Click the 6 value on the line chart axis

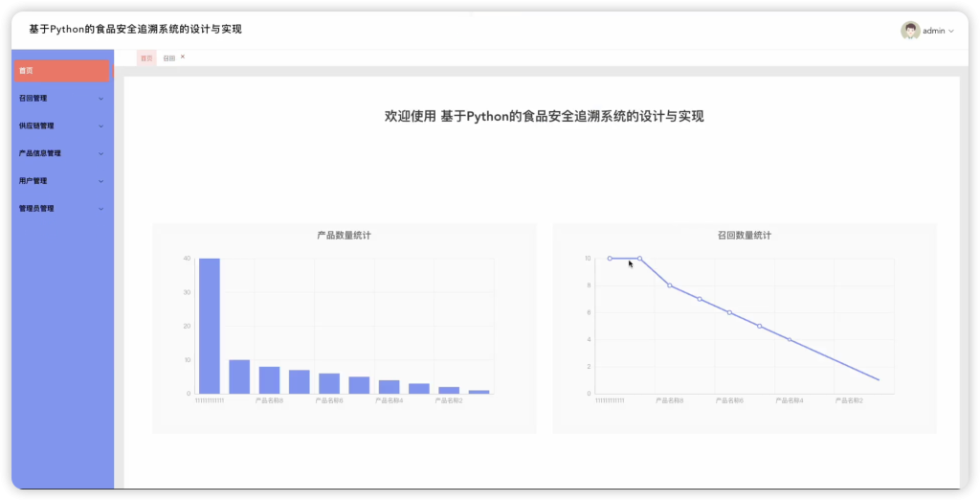coord(589,312)
